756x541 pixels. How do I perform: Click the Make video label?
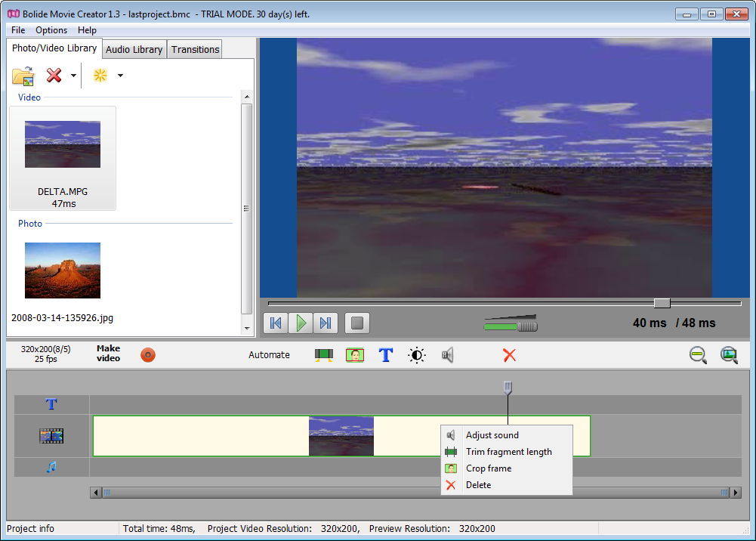click(x=108, y=354)
